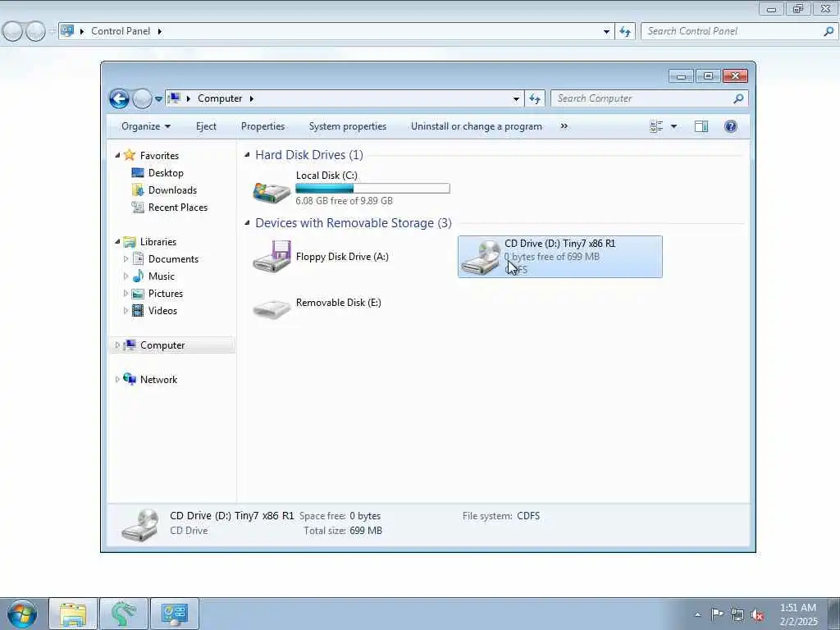
Task: Click the Hard Disk Drives (1) header
Action: (x=309, y=155)
